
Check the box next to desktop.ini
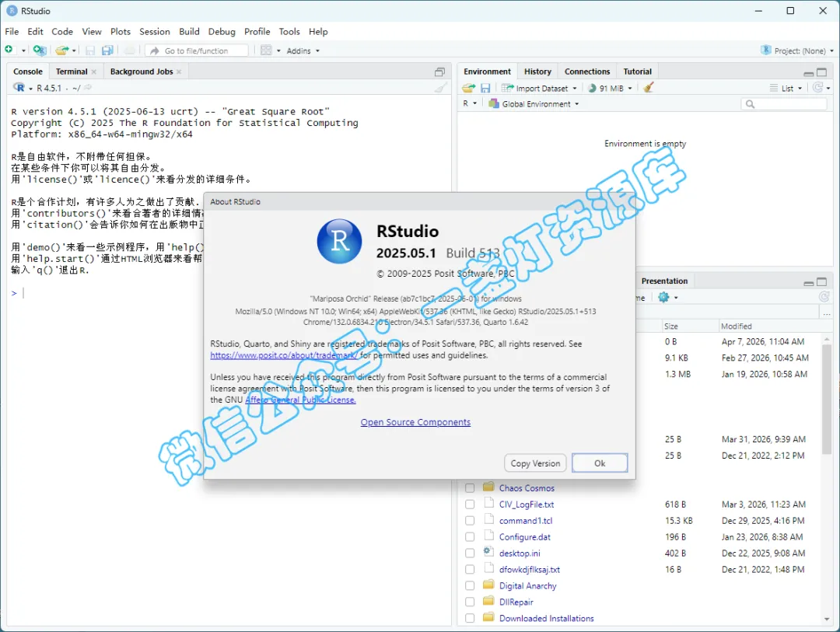coord(470,553)
